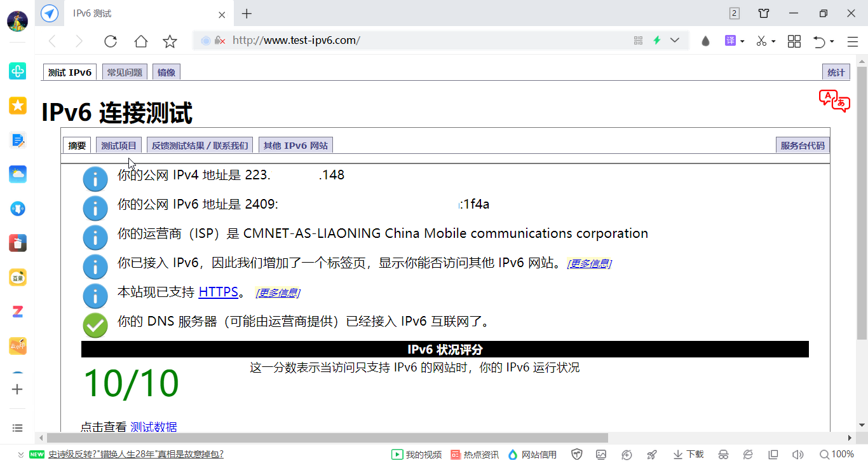Click the 100% zoom level control
This screenshot has height=463, width=868.
[836, 454]
